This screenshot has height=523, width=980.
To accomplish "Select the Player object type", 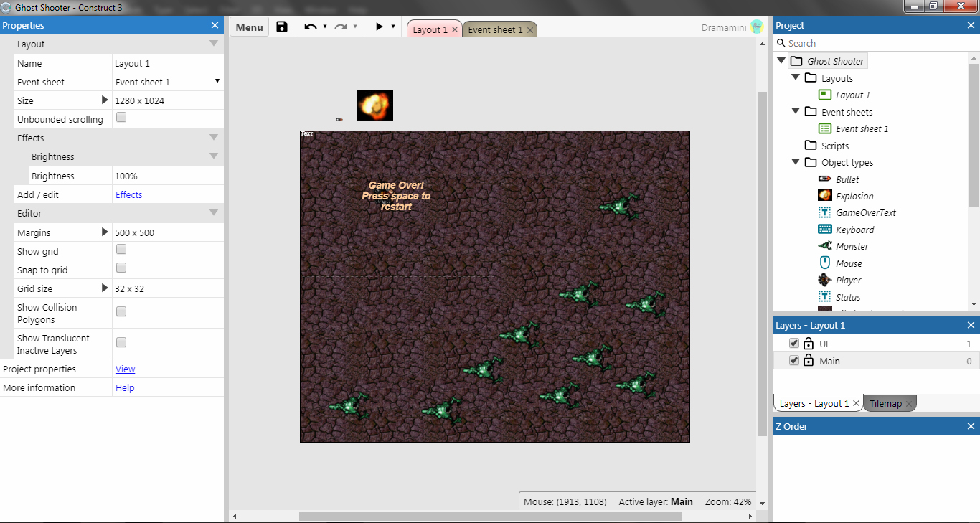I will pos(848,280).
